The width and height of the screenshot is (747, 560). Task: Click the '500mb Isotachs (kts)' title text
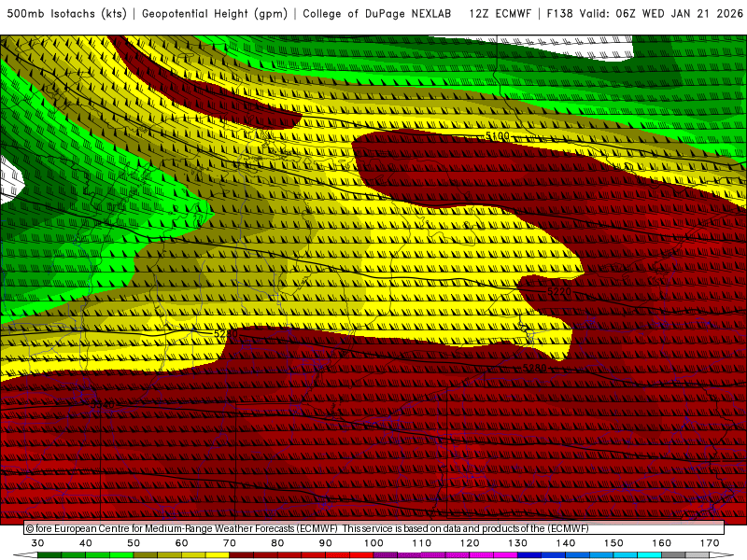click(x=66, y=13)
